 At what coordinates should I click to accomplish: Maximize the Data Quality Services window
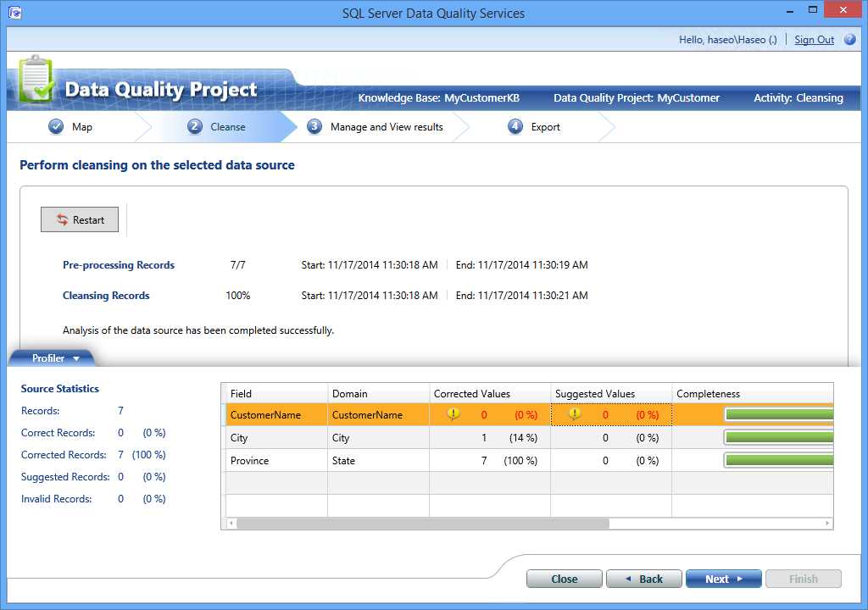813,10
